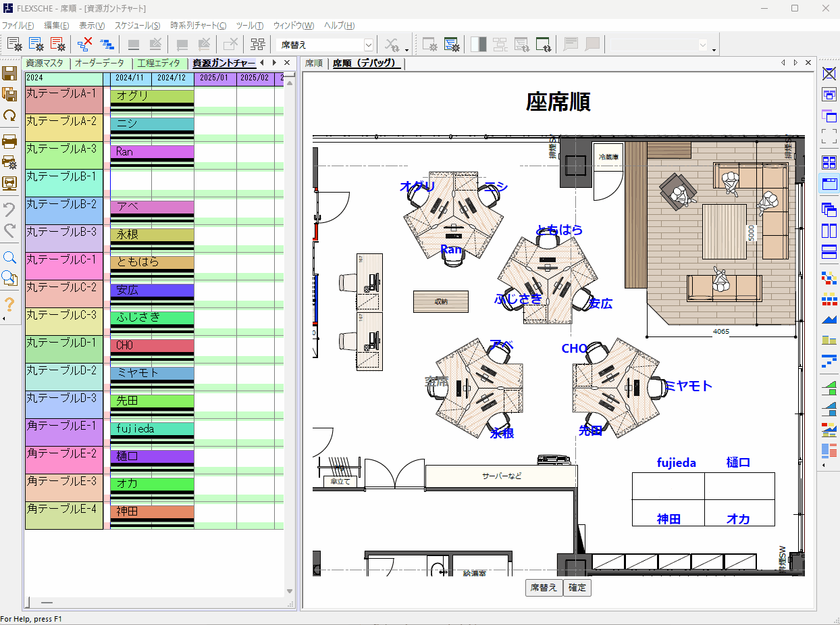The width and height of the screenshot is (840, 625).
Task: Open the ウィンドウ menu
Action: 294,26
